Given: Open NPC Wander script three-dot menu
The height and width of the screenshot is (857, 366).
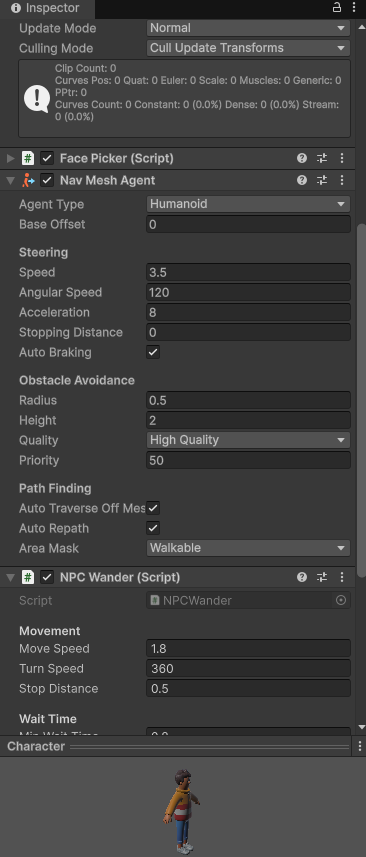Looking at the screenshot, I should [342, 577].
